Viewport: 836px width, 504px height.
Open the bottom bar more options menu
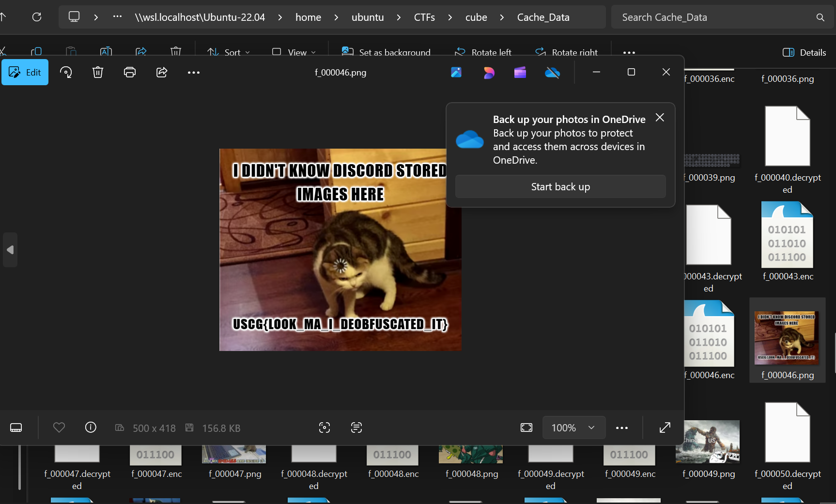(622, 428)
